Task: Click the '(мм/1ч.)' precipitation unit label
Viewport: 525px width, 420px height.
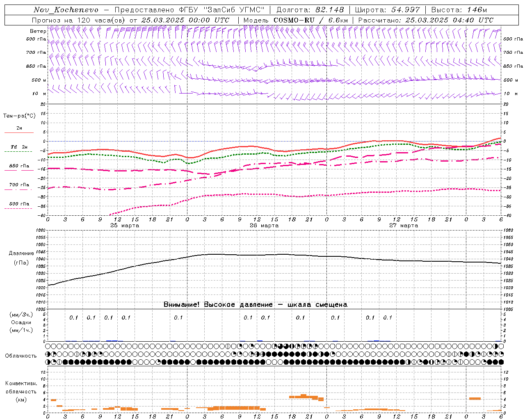Action: pos(21,330)
